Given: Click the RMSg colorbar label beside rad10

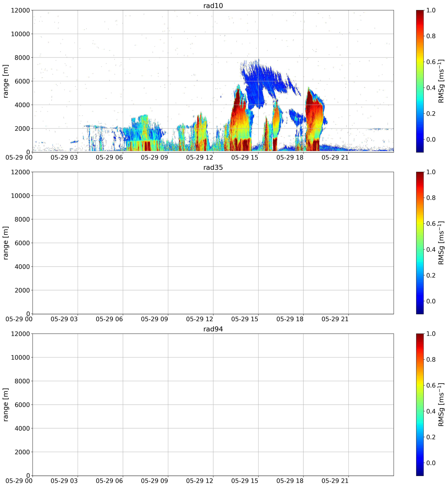Looking at the screenshot, I should pos(441,81).
